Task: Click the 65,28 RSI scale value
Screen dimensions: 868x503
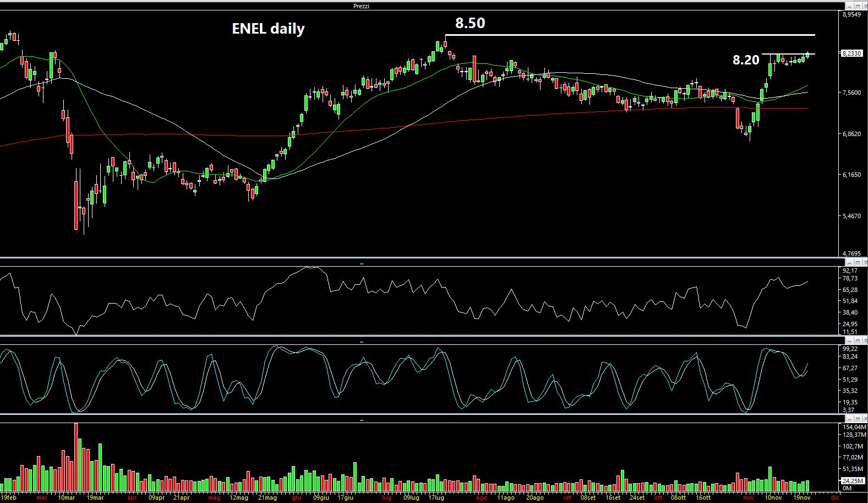Action: point(850,290)
